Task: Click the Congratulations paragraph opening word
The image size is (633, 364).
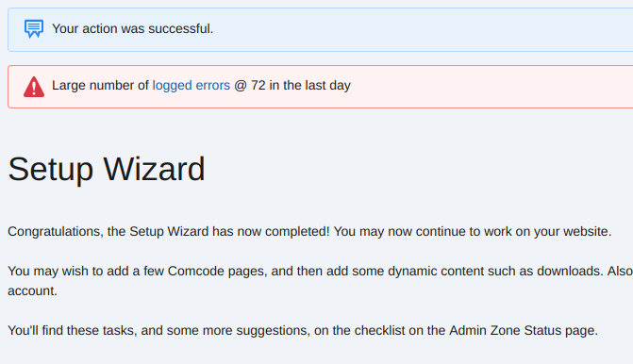Action: (56, 232)
